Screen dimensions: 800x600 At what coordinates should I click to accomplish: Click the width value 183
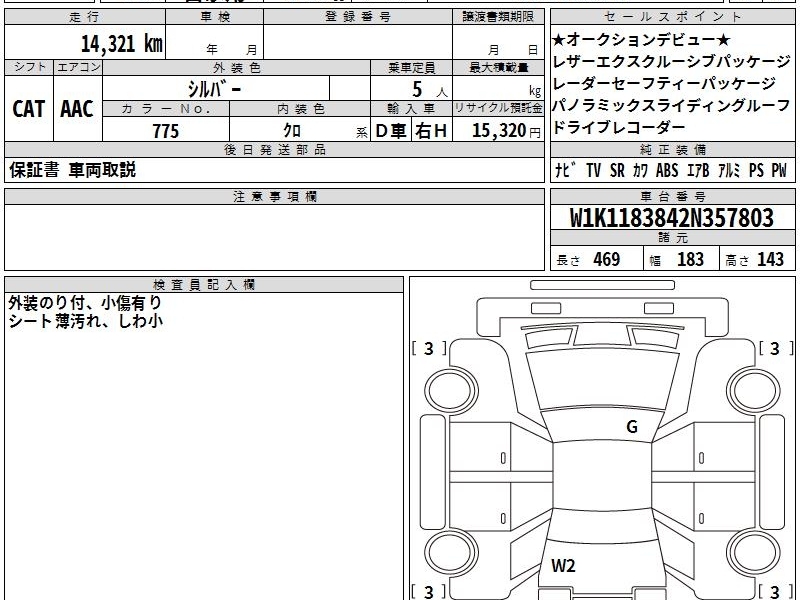coord(690,259)
